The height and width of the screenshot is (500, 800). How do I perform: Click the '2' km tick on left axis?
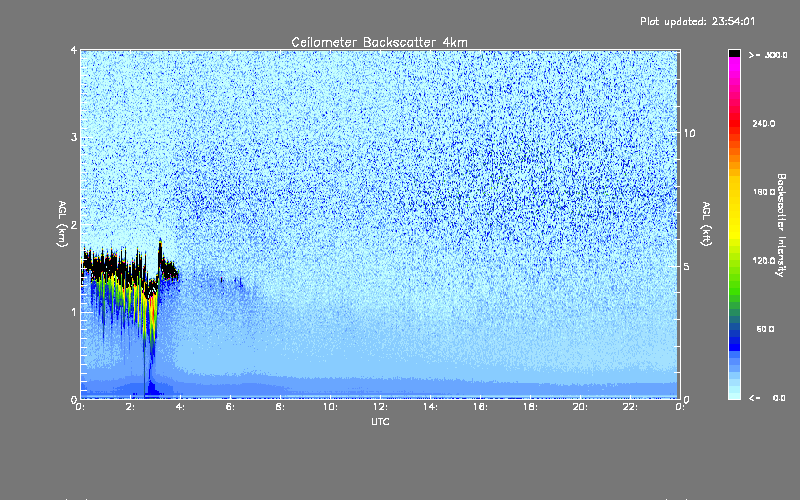[74, 225]
